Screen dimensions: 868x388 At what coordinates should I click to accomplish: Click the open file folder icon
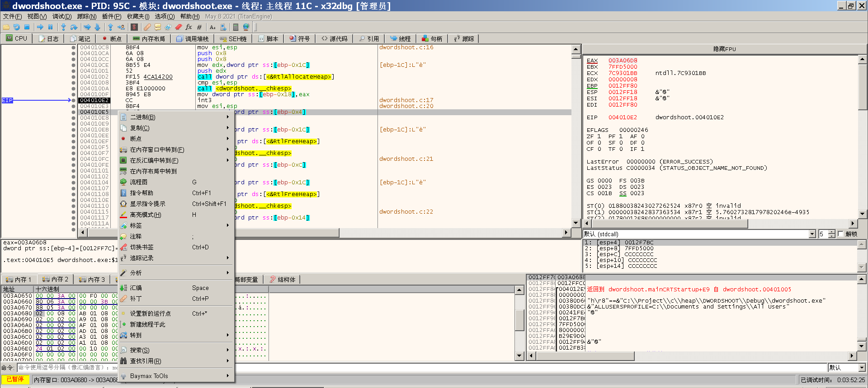coord(6,27)
